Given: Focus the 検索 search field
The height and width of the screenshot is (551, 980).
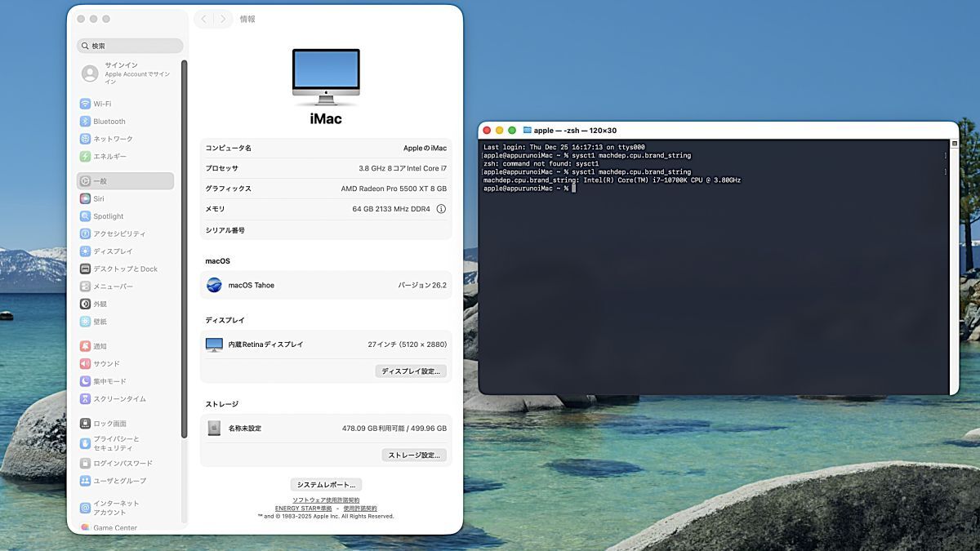Looking at the screenshot, I should tap(130, 46).
